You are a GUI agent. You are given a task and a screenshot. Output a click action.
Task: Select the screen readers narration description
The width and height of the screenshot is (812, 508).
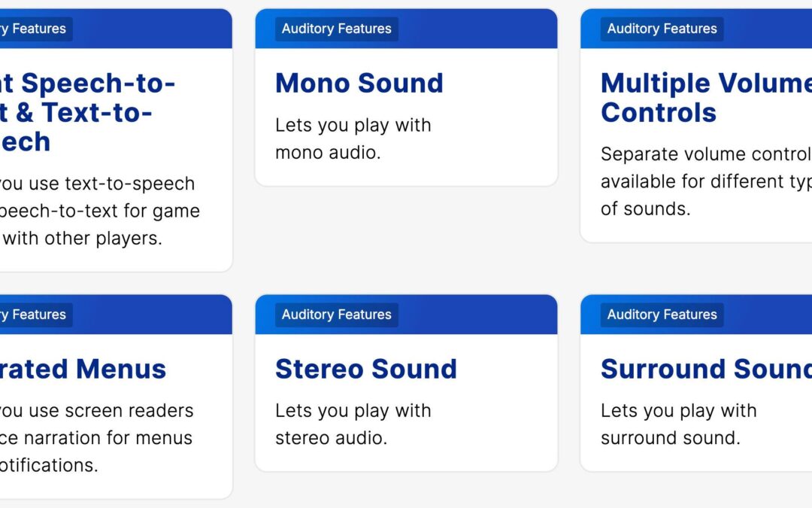[x=96, y=438]
